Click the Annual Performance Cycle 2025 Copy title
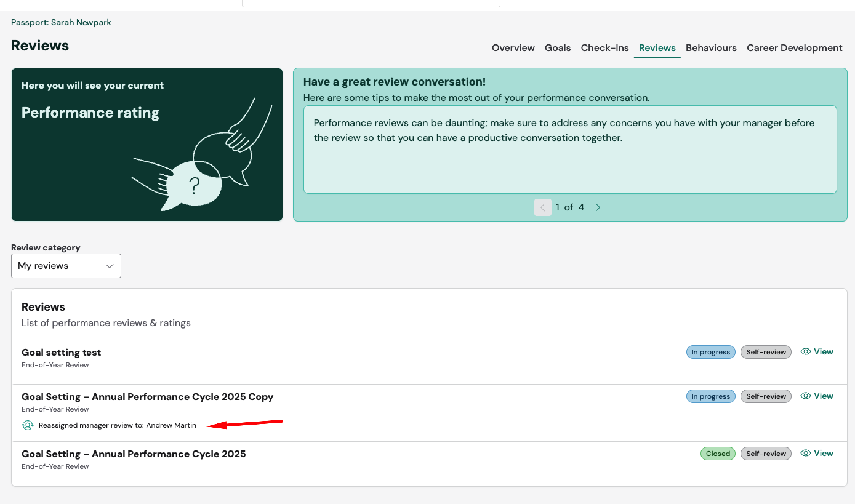The height and width of the screenshot is (504, 855). click(x=147, y=397)
